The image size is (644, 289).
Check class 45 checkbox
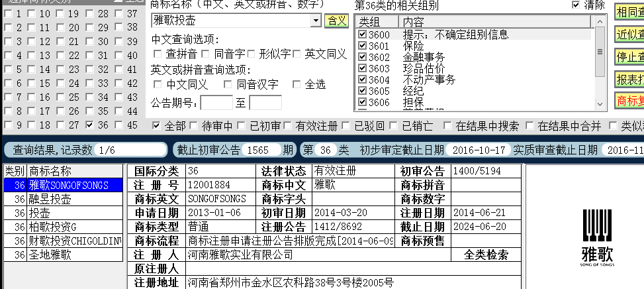tap(118, 125)
